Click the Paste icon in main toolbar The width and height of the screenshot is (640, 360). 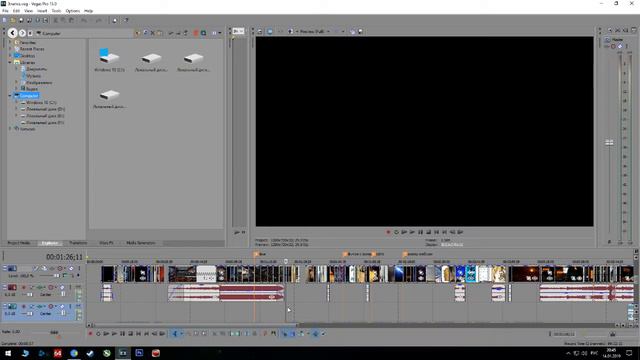[x=71, y=20]
